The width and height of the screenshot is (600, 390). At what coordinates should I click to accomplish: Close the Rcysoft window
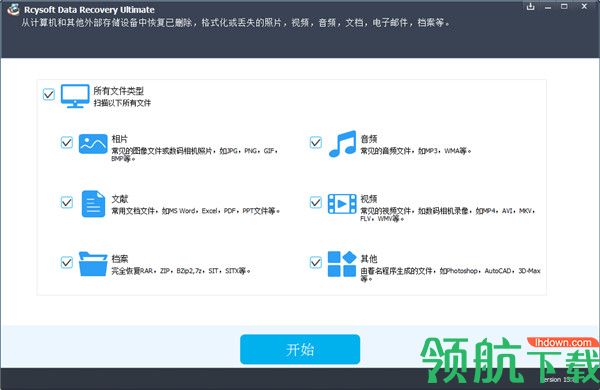click(584, 7)
